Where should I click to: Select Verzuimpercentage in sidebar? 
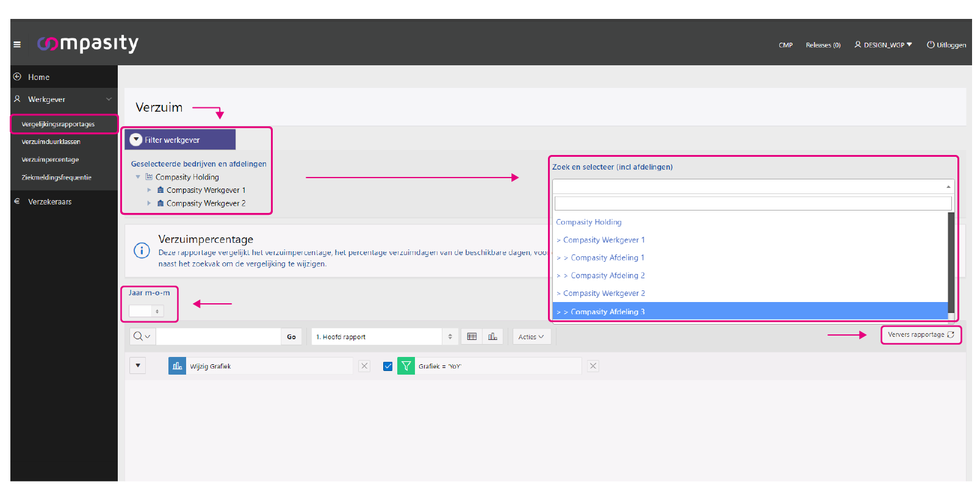point(50,159)
